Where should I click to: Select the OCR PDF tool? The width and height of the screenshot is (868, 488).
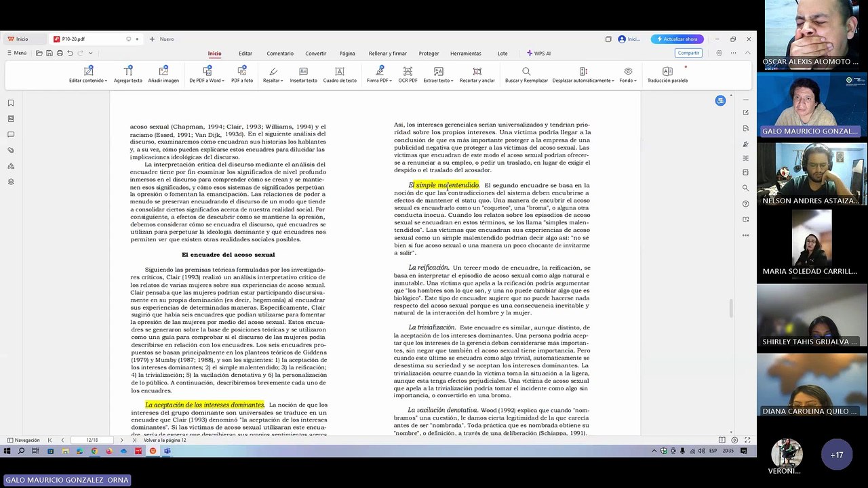(x=408, y=75)
